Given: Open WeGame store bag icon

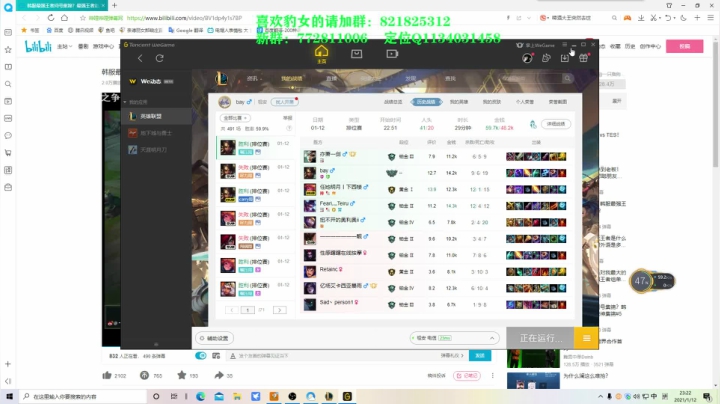Looking at the screenshot, I should tap(356, 54).
